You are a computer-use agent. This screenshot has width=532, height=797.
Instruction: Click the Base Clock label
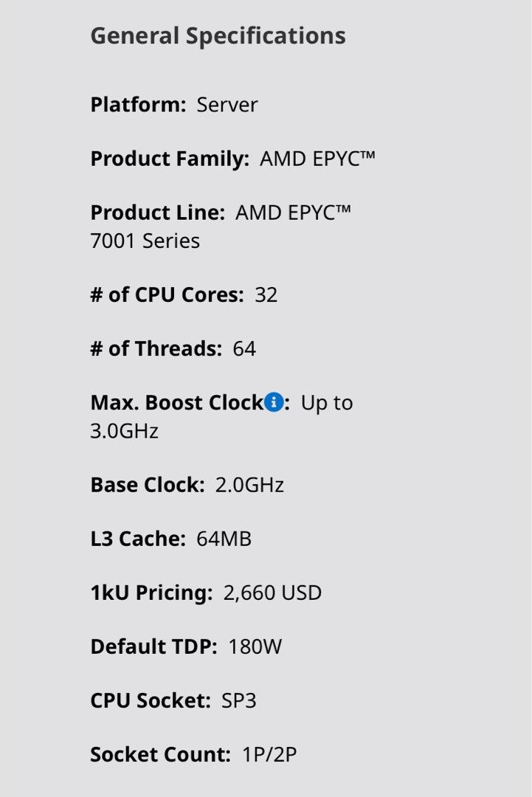click(x=147, y=485)
